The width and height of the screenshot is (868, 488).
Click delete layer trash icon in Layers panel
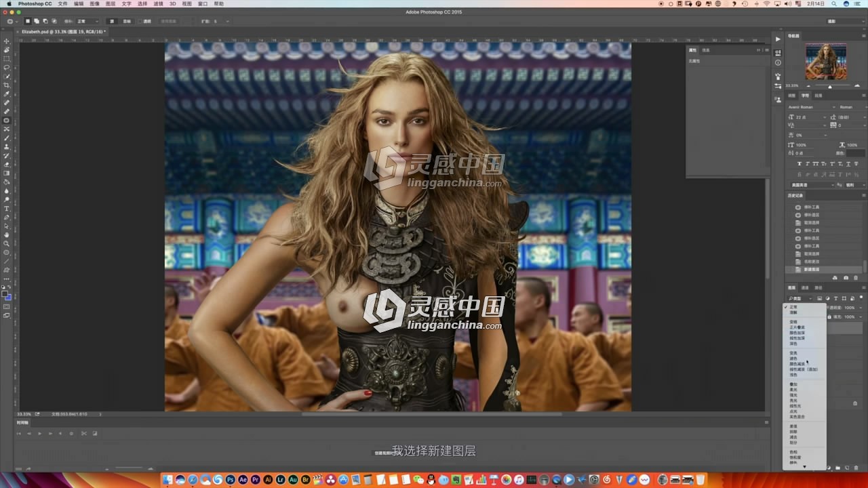pyautogui.click(x=855, y=468)
